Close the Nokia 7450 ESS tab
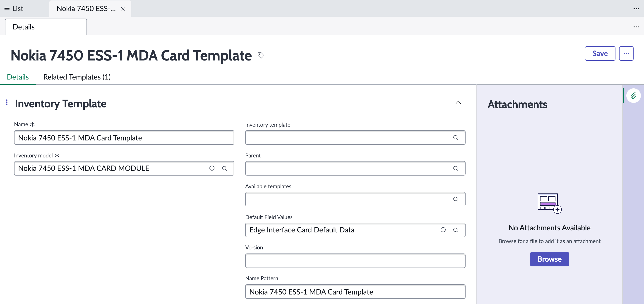The width and height of the screenshot is (644, 304). (x=123, y=9)
